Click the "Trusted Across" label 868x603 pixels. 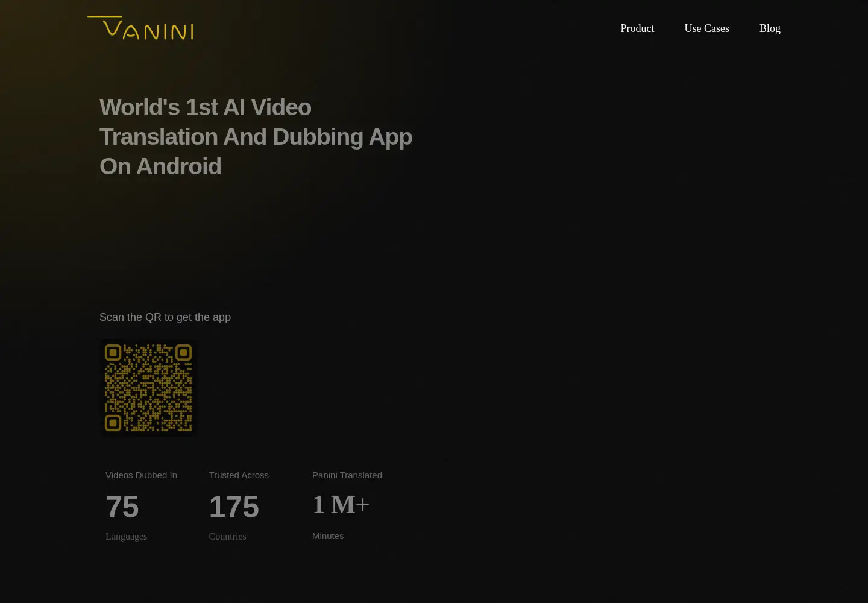(239, 475)
